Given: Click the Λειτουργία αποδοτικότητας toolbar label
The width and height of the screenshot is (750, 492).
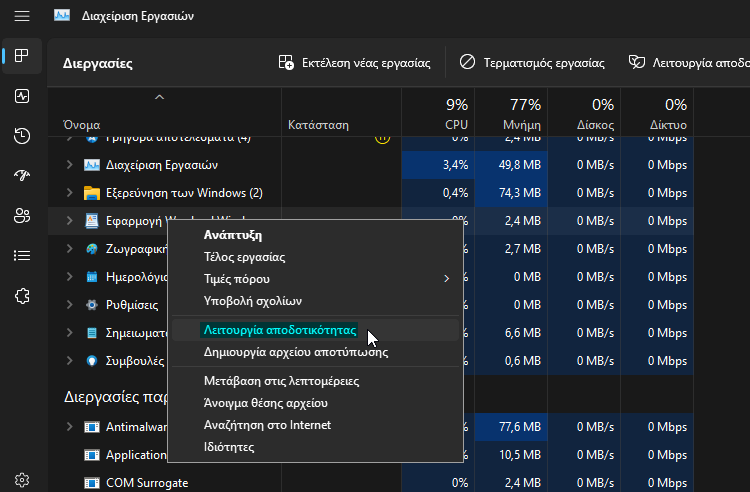Looking at the screenshot, I should coord(701,63).
